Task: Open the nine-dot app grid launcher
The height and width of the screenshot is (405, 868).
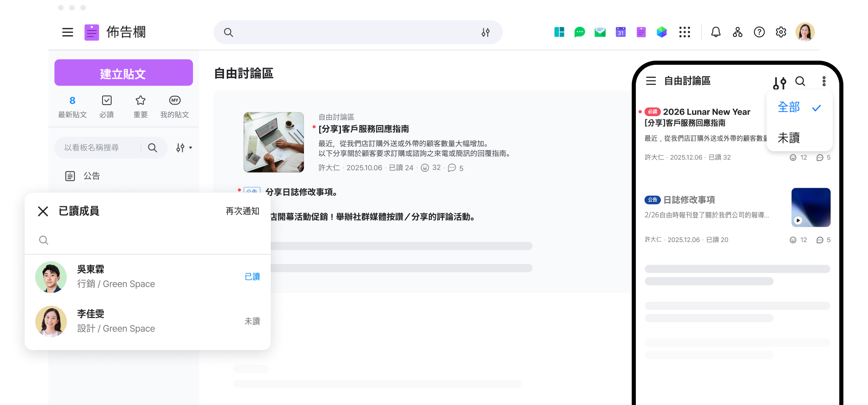Action: [x=684, y=32]
